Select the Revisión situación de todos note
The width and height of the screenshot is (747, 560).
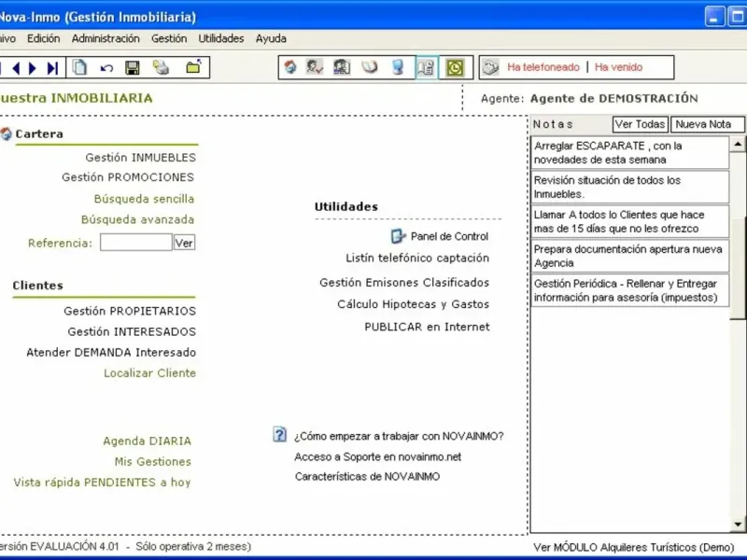tap(629, 188)
